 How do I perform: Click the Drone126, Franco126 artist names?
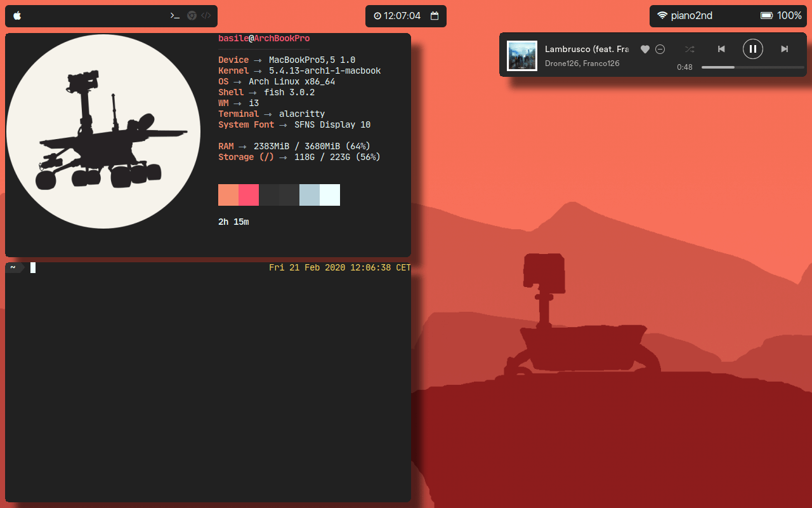point(582,63)
